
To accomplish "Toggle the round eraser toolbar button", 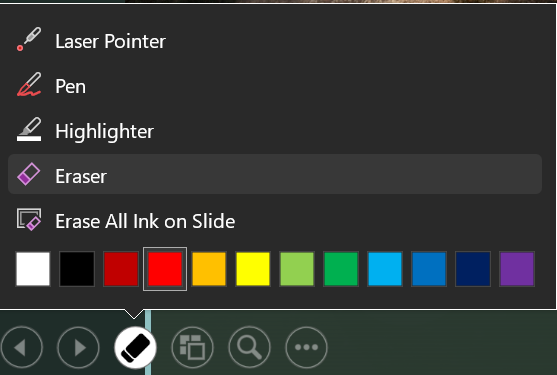I will (135, 347).
